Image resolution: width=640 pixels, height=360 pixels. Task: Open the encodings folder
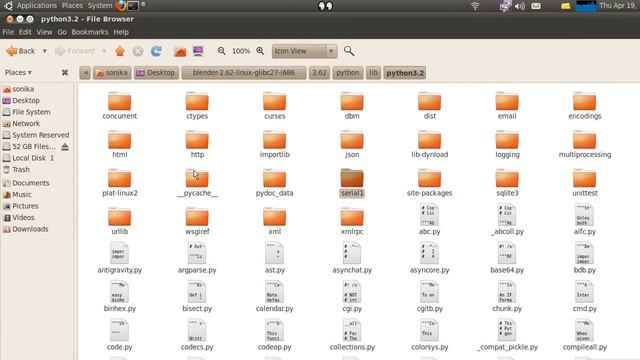(584, 106)
